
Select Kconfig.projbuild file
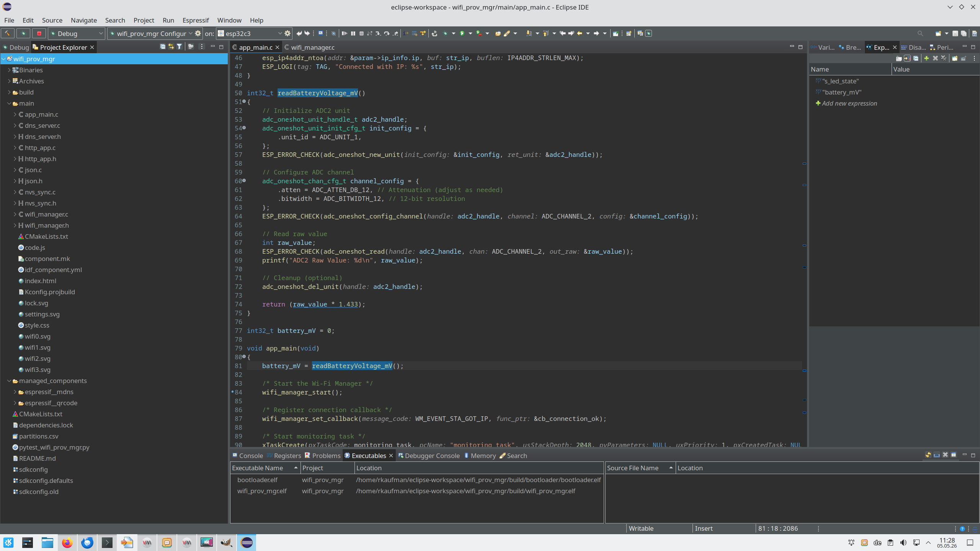[x=50, y=292]
